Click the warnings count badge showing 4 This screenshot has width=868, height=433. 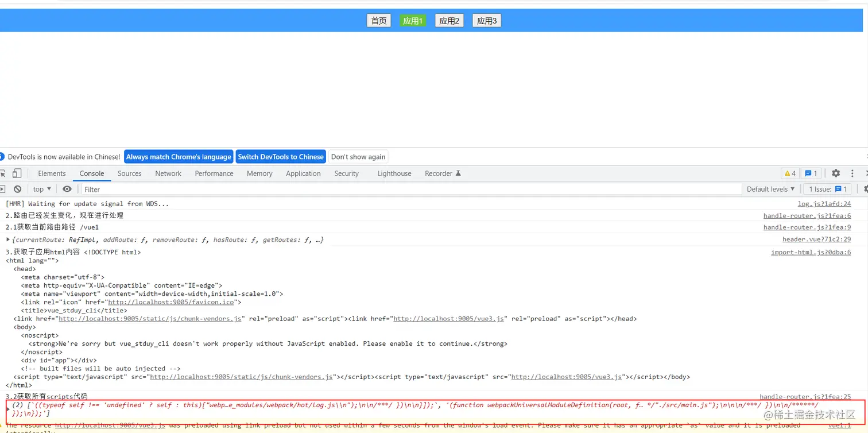790,173
